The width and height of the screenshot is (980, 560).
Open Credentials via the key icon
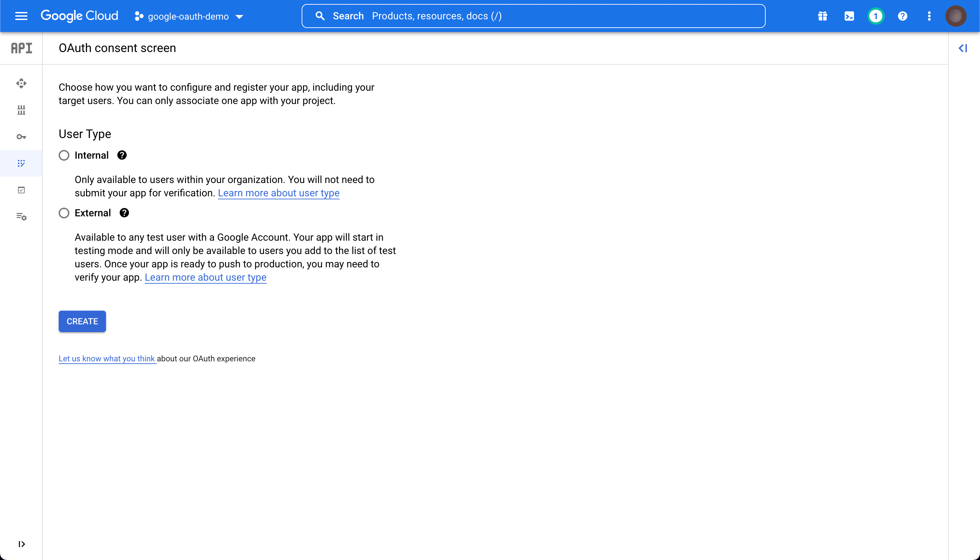[x=21, y=137]
